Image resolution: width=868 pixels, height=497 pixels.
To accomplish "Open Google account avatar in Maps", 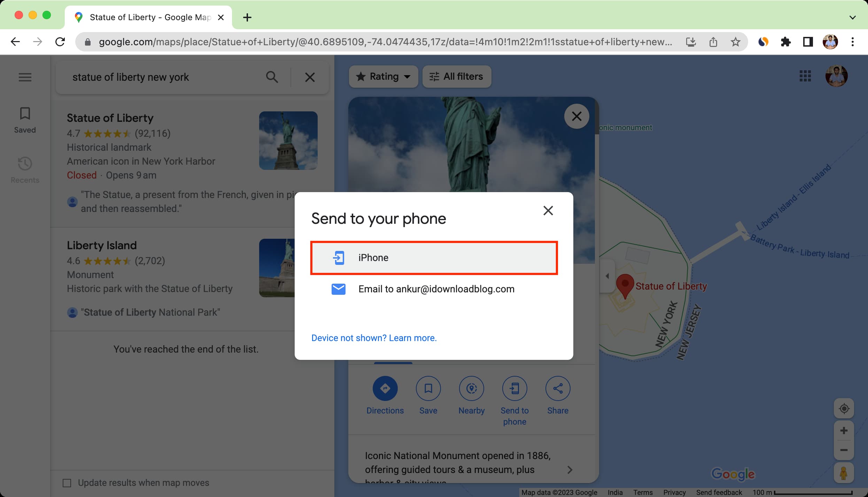I will pyautogui.click(x=836, y=76).
